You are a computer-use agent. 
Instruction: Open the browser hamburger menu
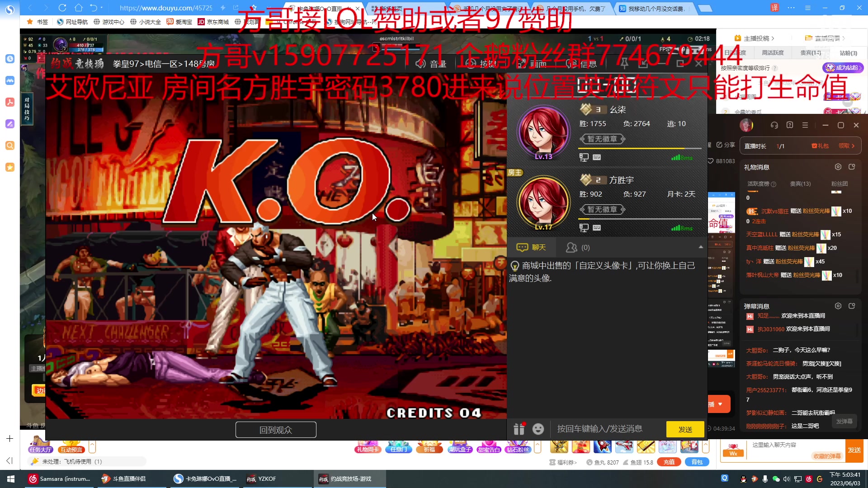coord(808,8)
